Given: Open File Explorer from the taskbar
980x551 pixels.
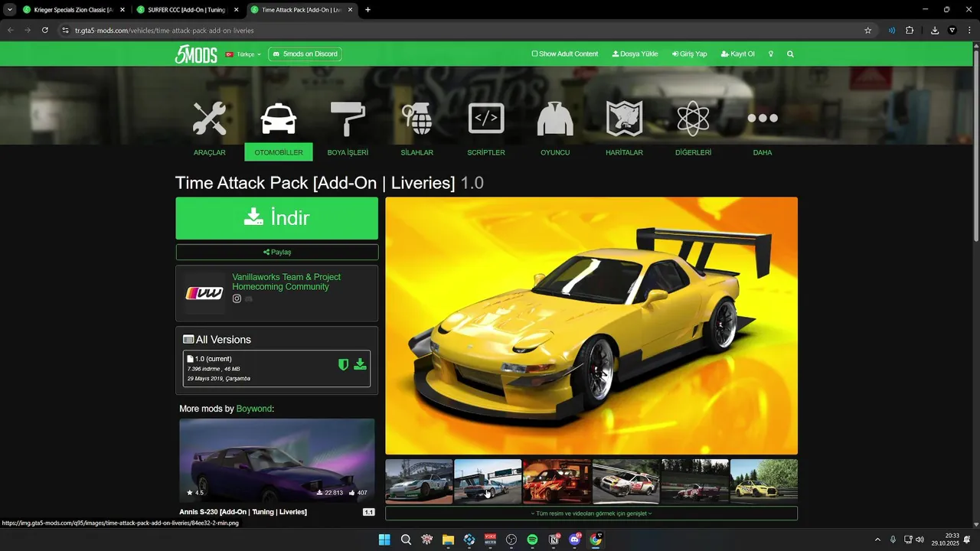Looking at the screenshot, I should [x=448, y=540].
